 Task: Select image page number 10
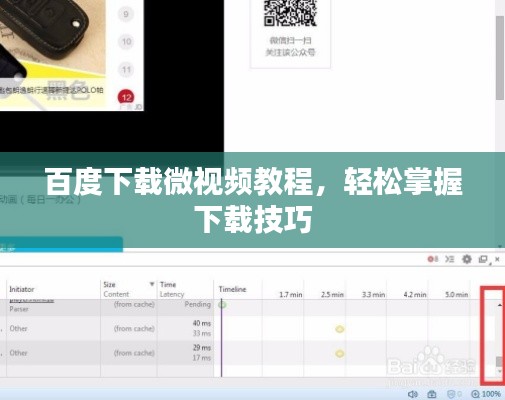coord(126,42)
